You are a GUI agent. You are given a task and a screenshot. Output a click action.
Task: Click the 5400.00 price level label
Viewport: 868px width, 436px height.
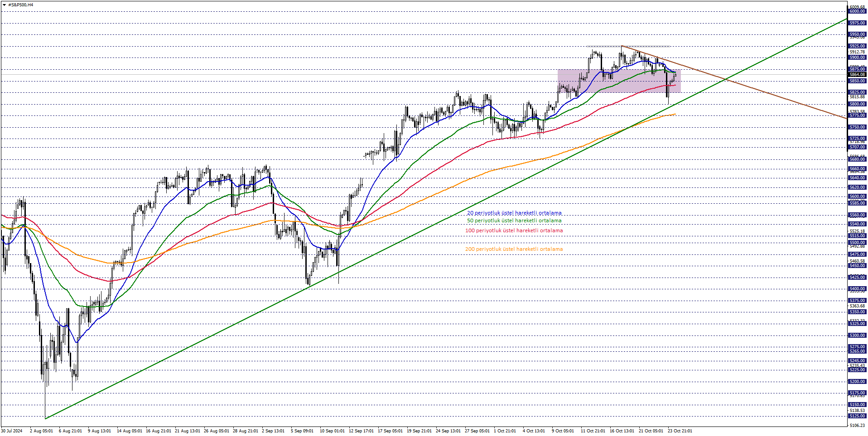(857, 289)
